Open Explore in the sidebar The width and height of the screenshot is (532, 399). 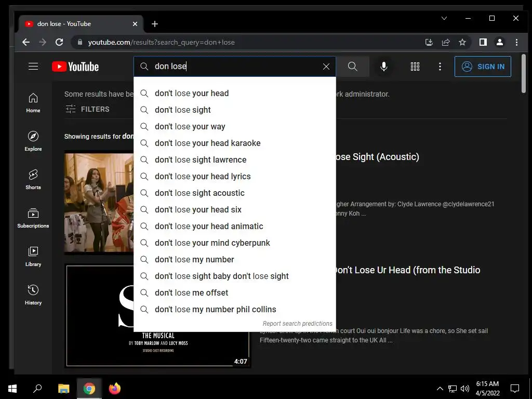pos(33,141)
